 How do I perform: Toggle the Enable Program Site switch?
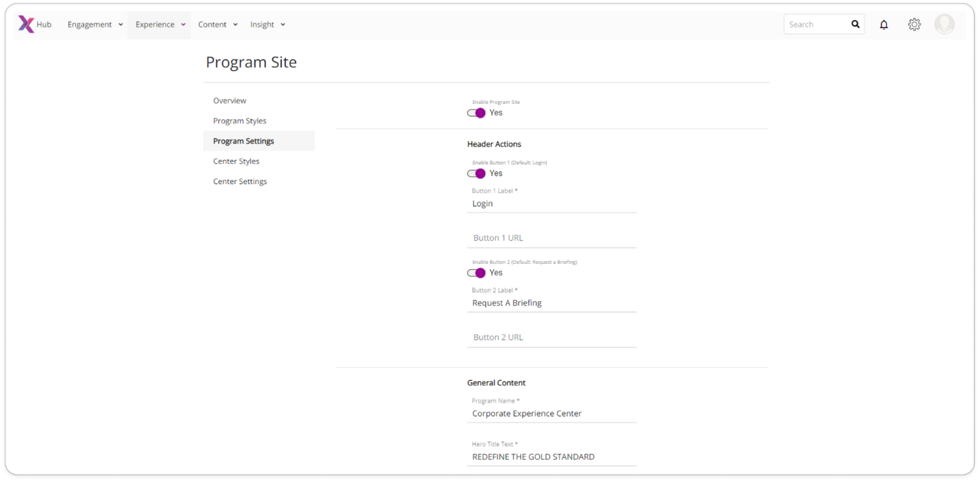[476, 113]
